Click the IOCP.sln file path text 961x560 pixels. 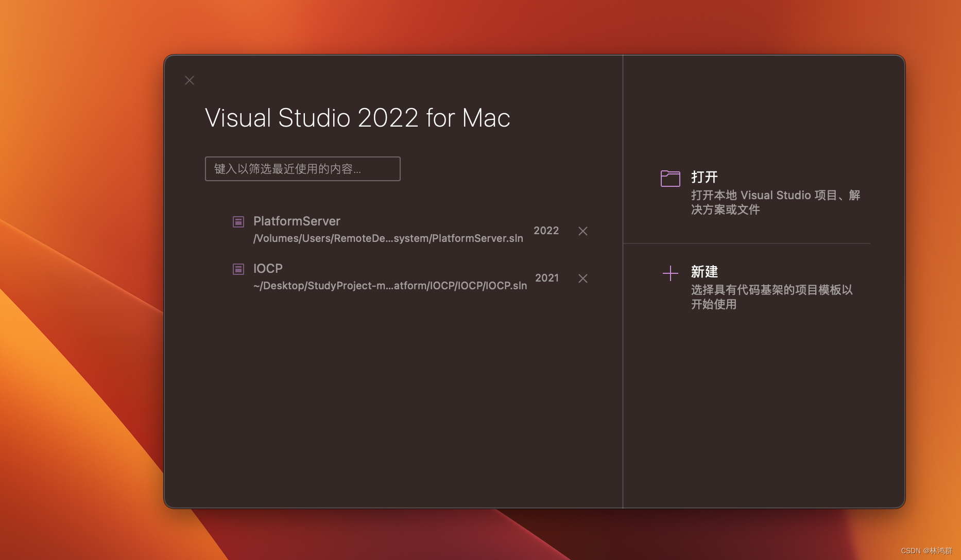pyautogui.click(x=390, y=286)
